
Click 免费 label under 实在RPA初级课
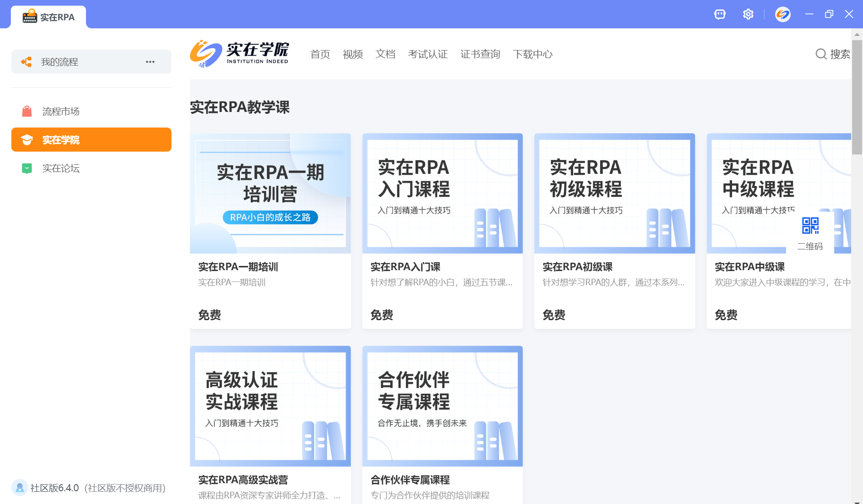(554, 315)
